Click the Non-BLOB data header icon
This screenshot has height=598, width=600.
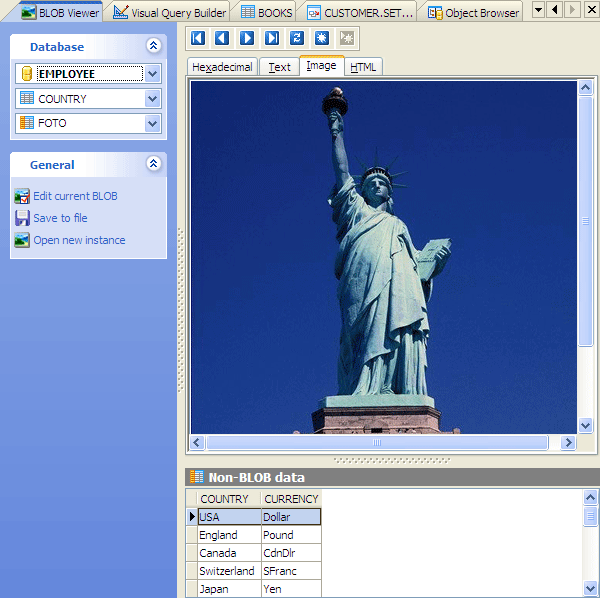point(197,477)
